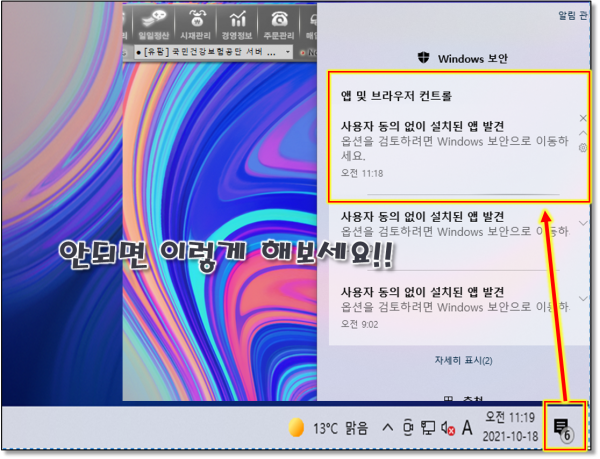
Task: Click the network icon in system tray
Action: coord(428,428)
